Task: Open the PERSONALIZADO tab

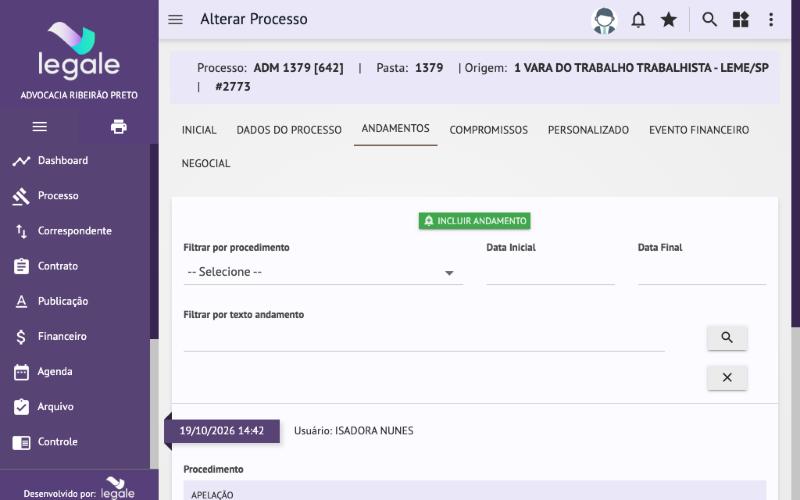Action: (588, 130)
